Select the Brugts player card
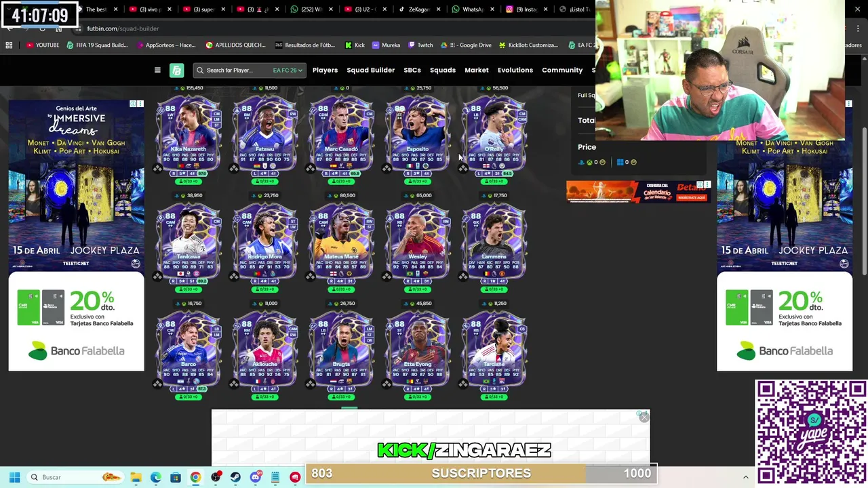This screenshot has height=488, width=868. click(341, 350)
